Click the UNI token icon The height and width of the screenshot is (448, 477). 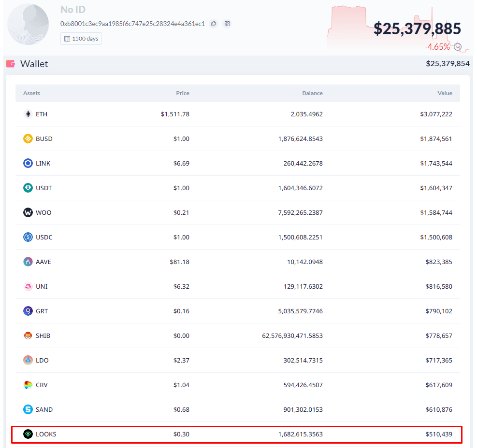coord(28,286)
